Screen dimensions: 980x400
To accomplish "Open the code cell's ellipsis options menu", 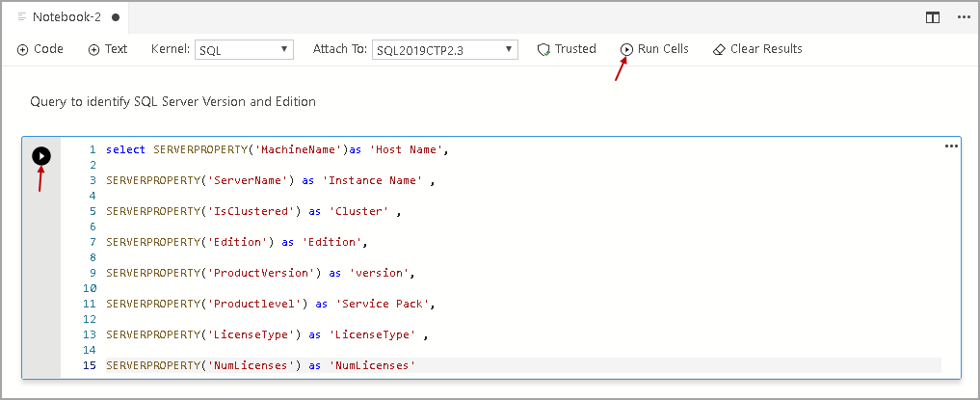I will (x=951, y=147).
